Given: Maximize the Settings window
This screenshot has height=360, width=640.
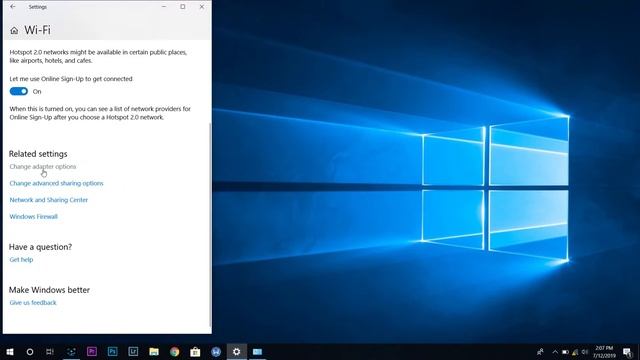Looking at the screenshot, I should 183,7.
